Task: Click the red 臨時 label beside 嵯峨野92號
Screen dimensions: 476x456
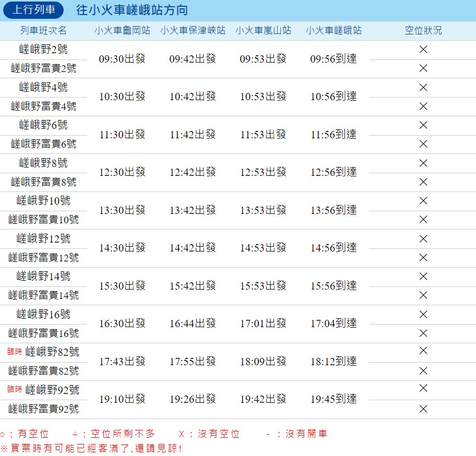Action: click(15, 389)
